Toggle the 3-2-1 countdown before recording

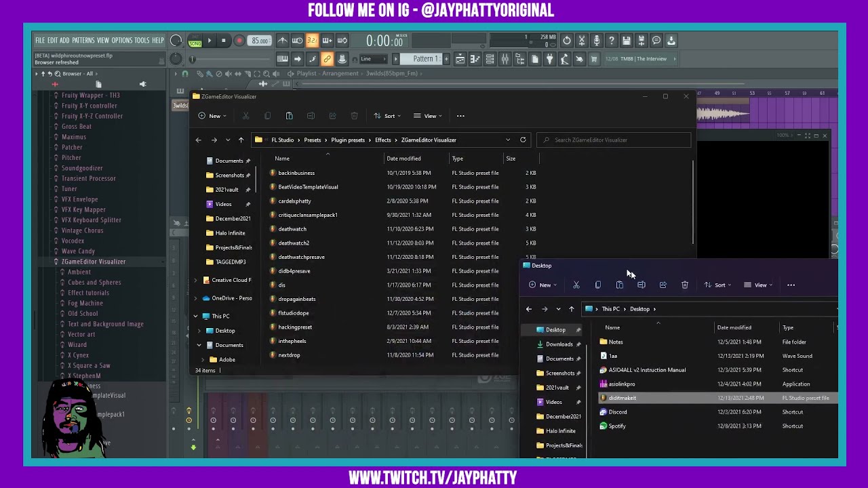(x=312, y=41)
